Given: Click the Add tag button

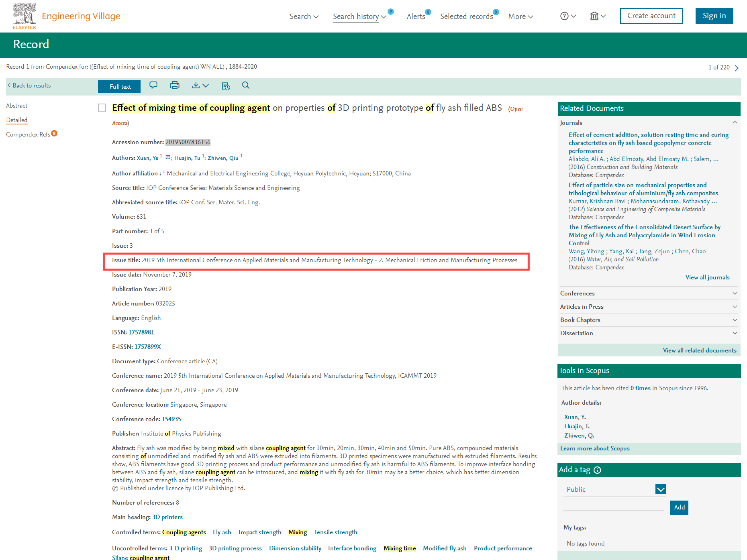Looking at the screenshot, I should [x=679, y=507].
